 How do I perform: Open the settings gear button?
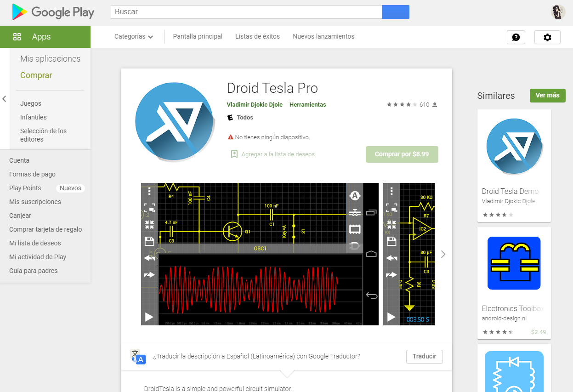tap(547, 37)
